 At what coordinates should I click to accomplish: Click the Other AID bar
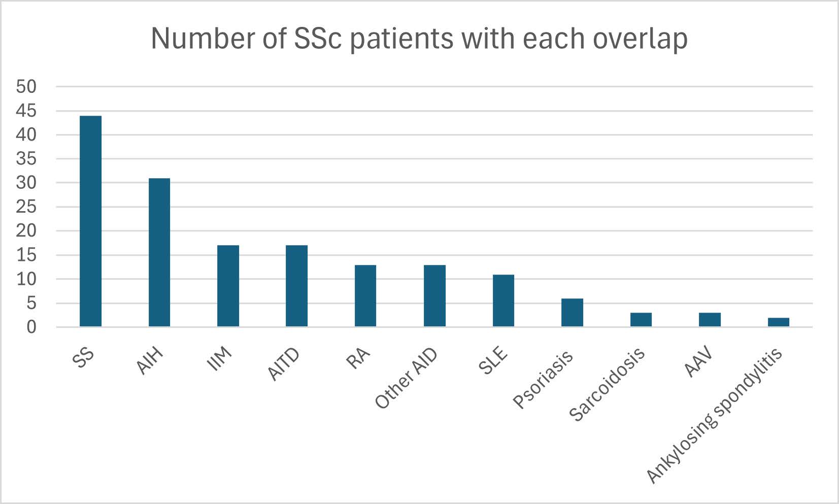point(434,295)
